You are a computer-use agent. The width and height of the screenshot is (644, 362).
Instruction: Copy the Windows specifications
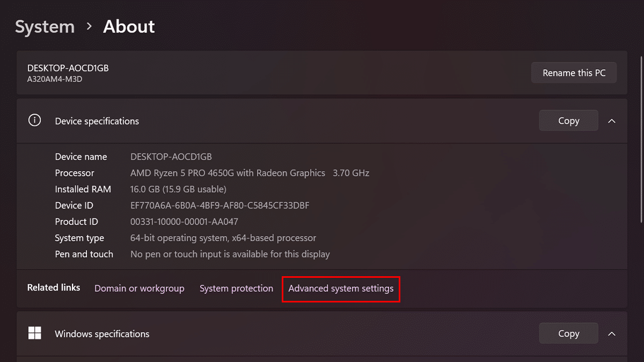(x=568, y=334)
